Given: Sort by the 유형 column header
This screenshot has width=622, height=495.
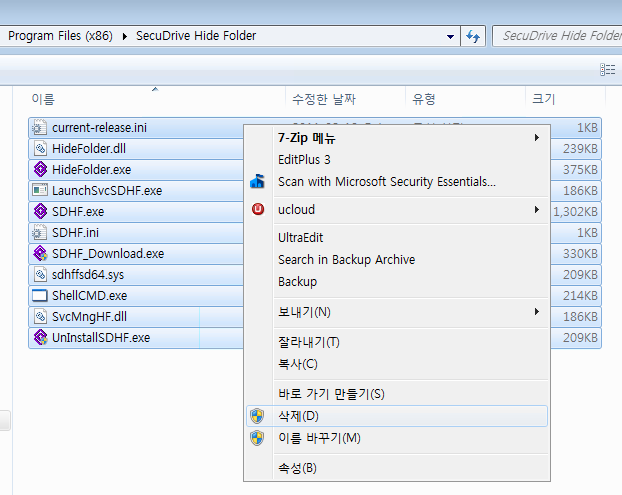Looking at the screenshot, I should (424, 99).
